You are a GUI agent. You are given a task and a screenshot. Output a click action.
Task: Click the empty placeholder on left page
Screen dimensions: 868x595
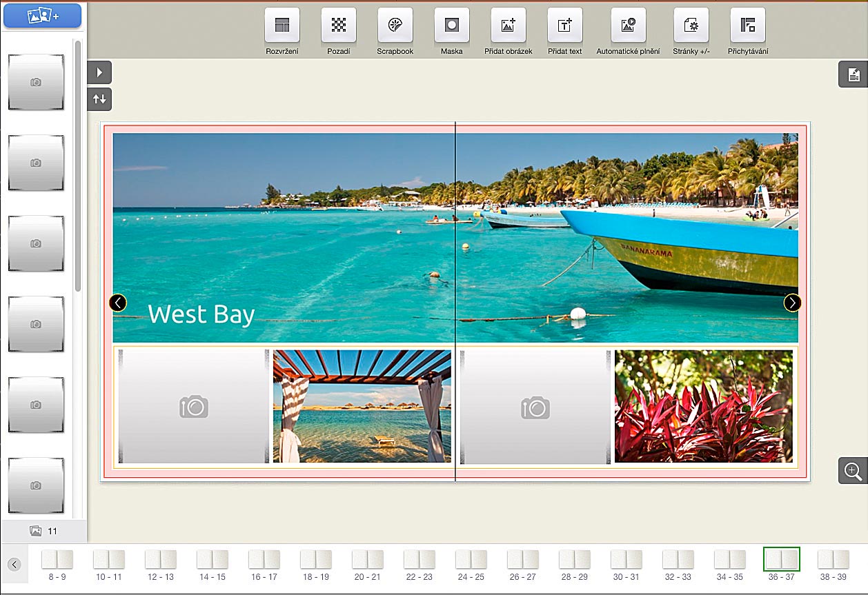pyautogui.click(x=194, y=406)
